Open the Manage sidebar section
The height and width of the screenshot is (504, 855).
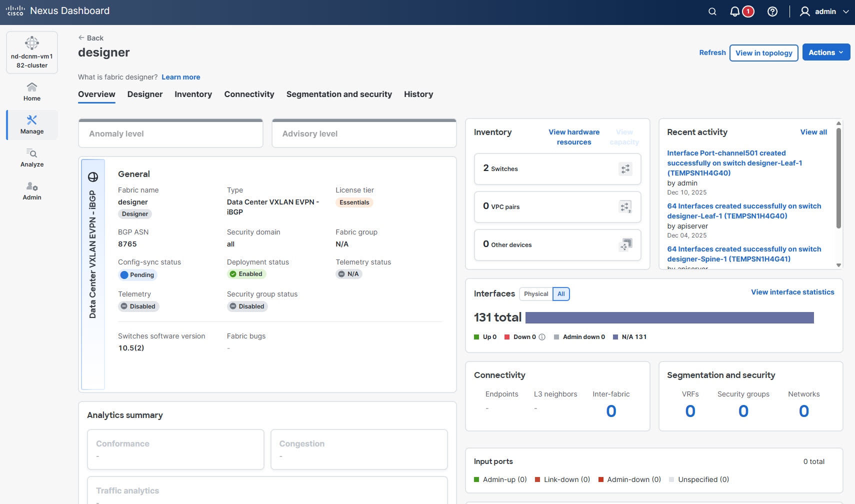click(32, 125)
